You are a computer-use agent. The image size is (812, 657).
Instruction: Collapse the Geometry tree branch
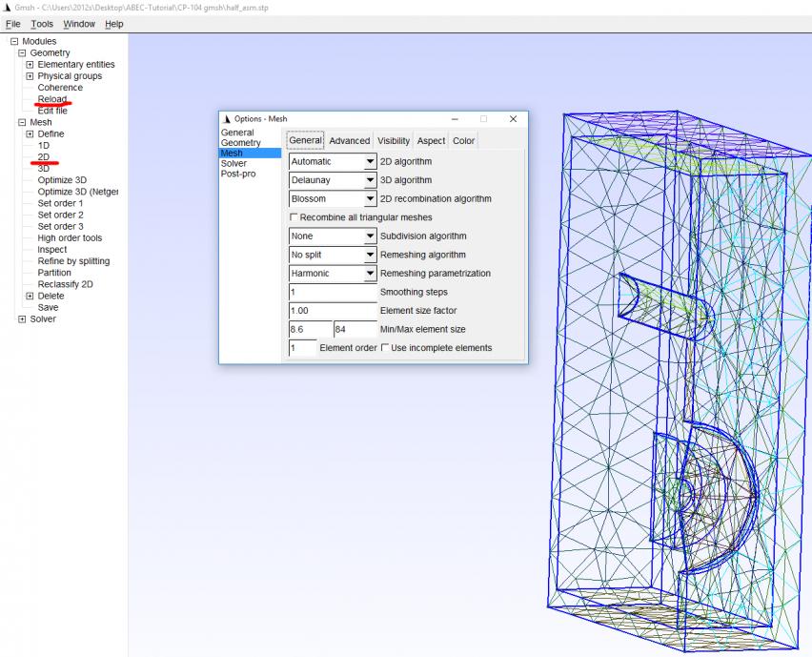(x=22, y=53)
